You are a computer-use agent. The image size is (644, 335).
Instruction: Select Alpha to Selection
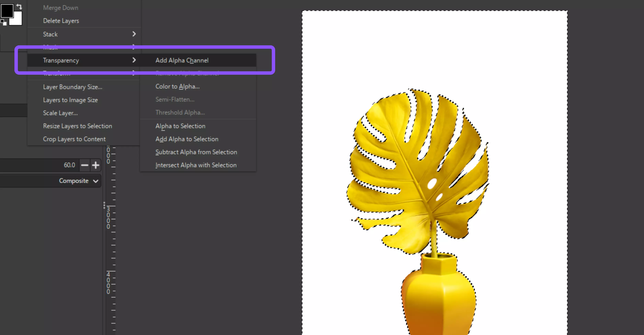(x=180, y=126)
